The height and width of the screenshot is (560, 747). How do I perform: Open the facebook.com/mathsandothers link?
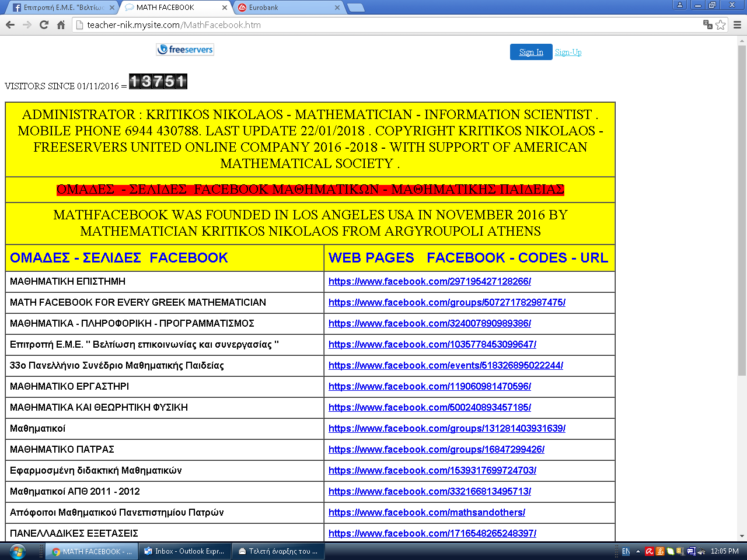pos(427,512)
